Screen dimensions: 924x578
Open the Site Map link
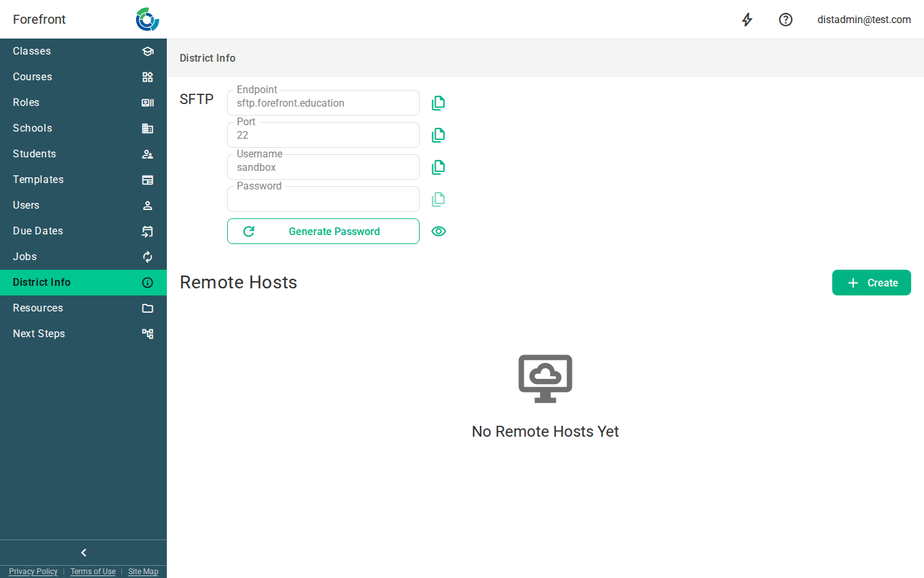pos(143,572)
